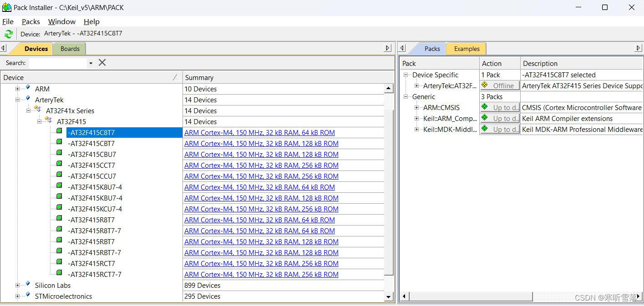
Task: Collapse the Device Specific pack group
Action: 406,75
